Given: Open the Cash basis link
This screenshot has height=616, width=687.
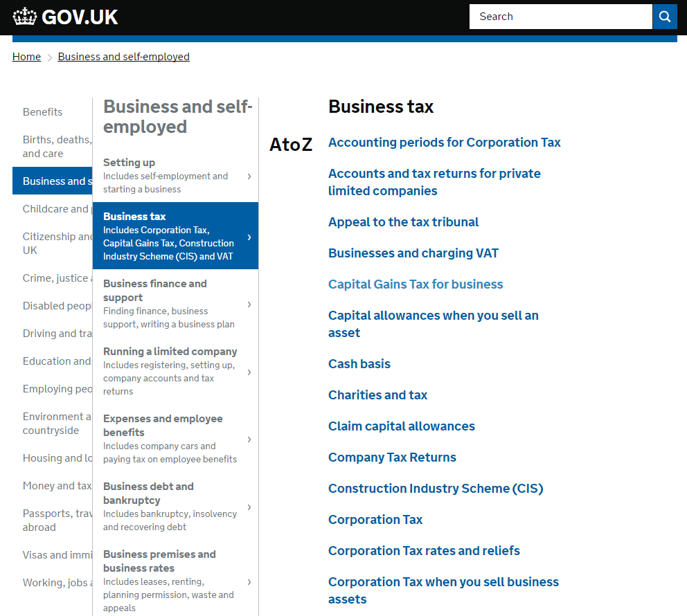Looking at the screenshot, I should coord(359,364).
